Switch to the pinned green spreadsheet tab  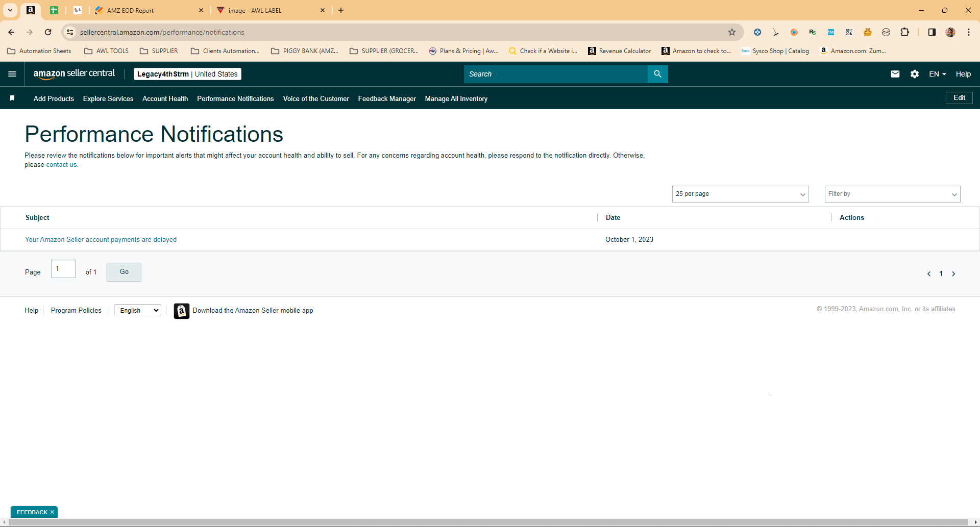coord(54,10)
